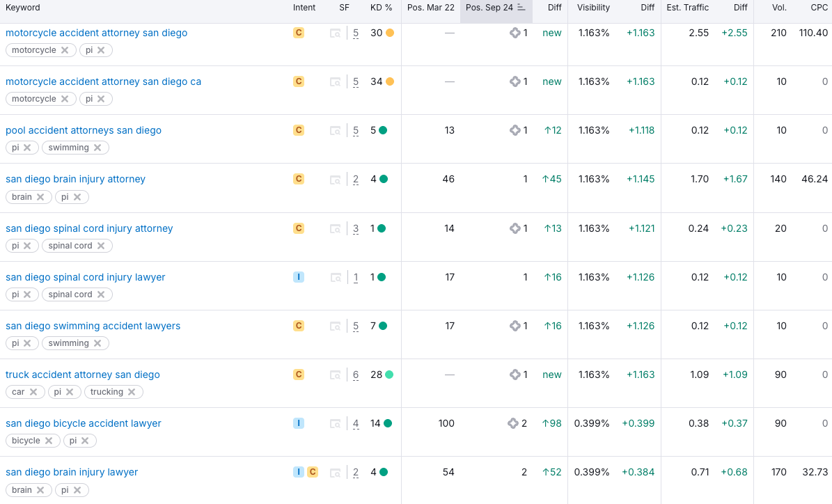Click the SERP preview icon for san diego bicycle accident lawyer

335,423
